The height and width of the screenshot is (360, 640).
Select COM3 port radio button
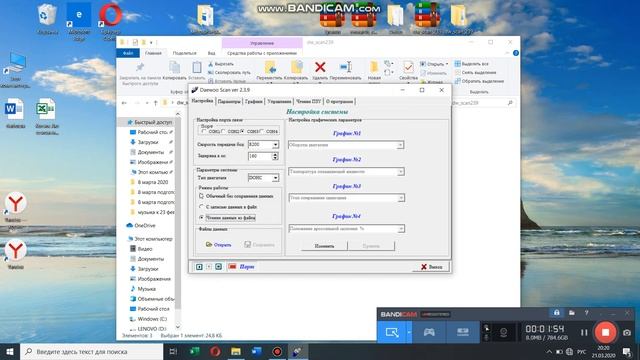coord(243,131)
